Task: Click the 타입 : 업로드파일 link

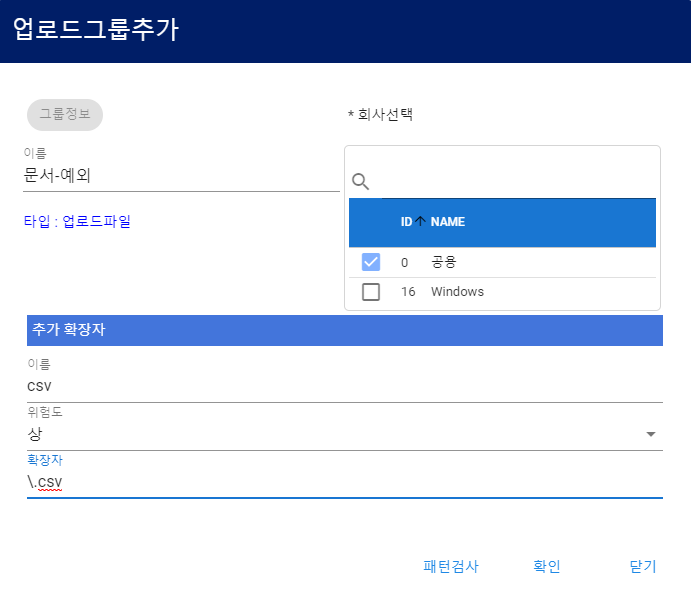Action: pyautogui.click(x=77, y=221)
